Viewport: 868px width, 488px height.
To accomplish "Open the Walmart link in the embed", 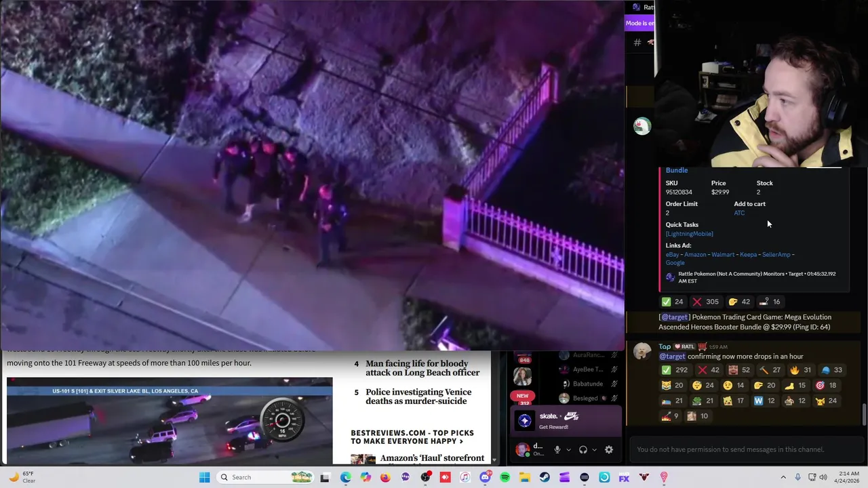I will coord(723,255).
